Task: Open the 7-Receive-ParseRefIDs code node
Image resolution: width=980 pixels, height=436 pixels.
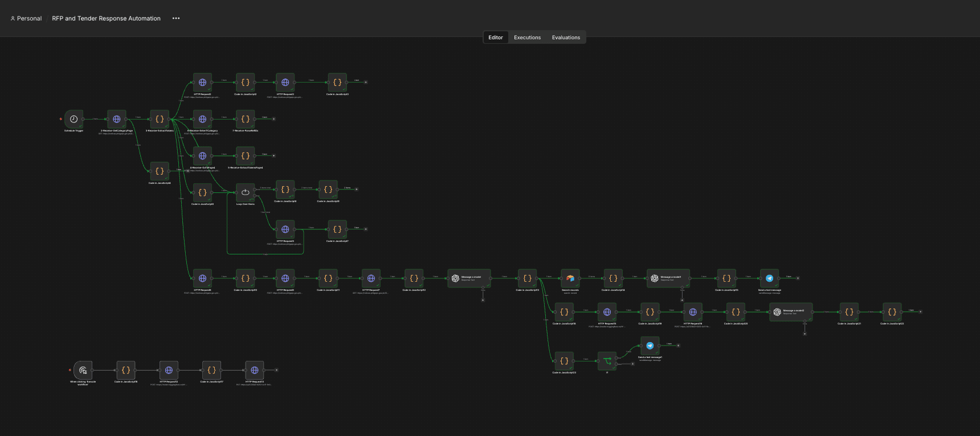Action: 245,119
